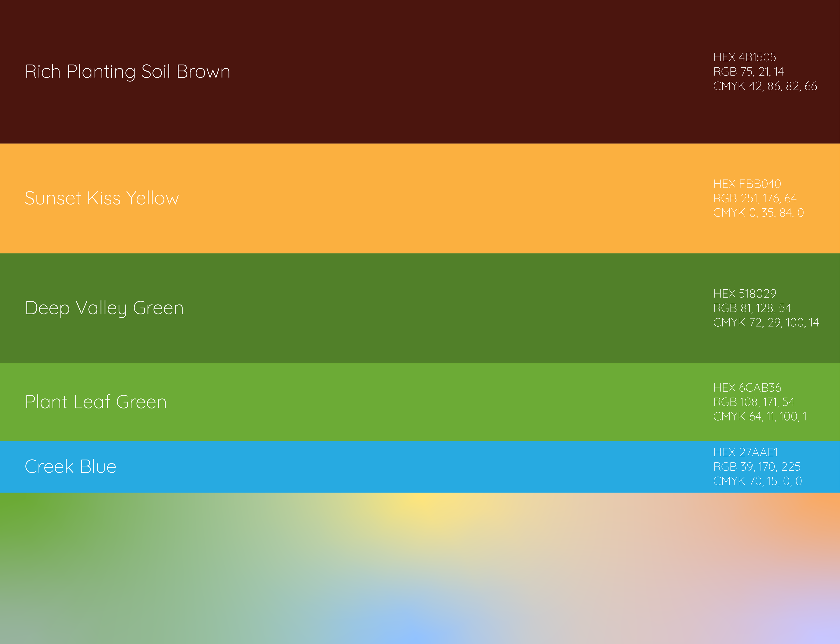
Task: Click the "Plant Leaf Green" label
Action: (x=96, y=402)
